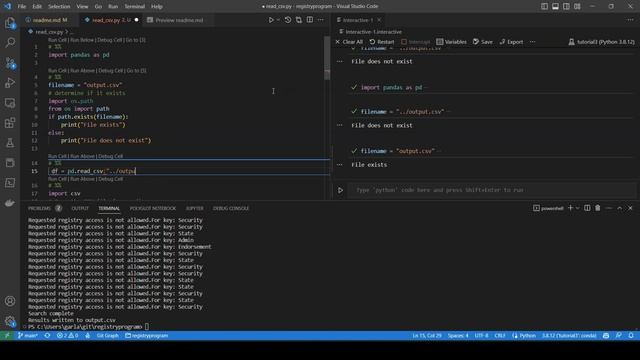Open run options dropdown beside play icon

coord(278,20)
